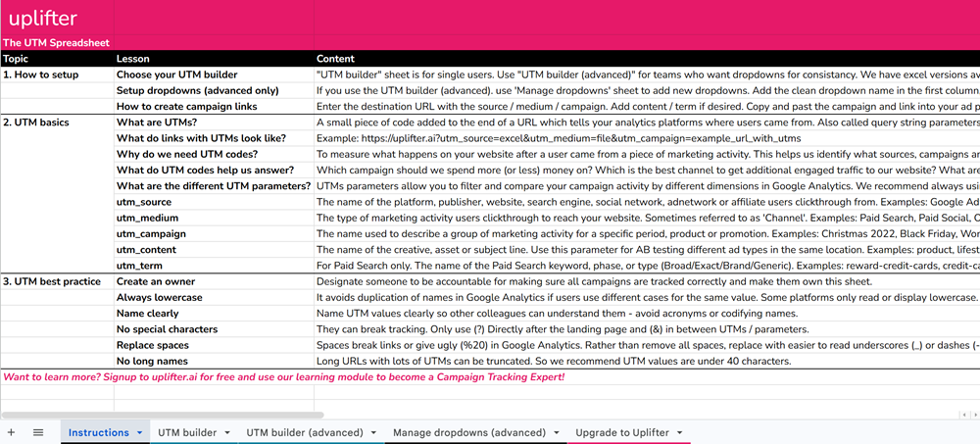Select the 'Content' header cell
The image size is (980, 444).
click(x=647, y=59)
